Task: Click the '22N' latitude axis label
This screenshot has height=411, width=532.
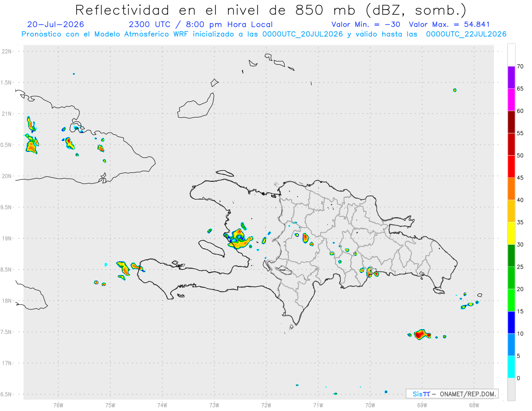Action: point(7,51)
